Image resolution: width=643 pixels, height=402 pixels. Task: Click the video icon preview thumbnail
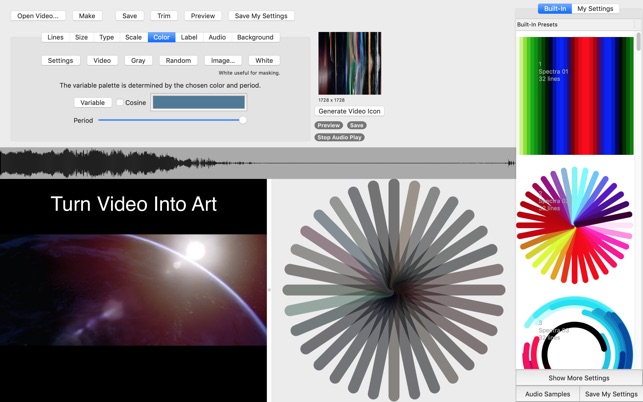click(x=349, y=63)
